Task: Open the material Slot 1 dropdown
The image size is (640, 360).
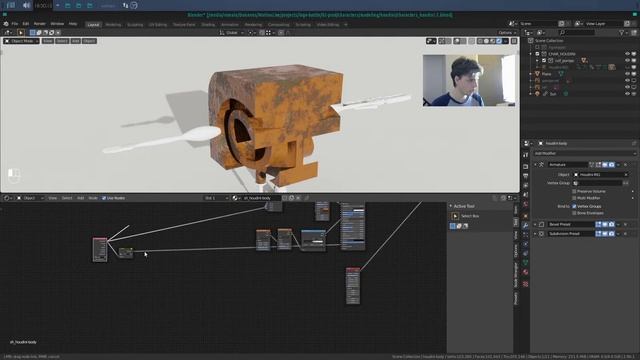Action: [x=216, y=198]
